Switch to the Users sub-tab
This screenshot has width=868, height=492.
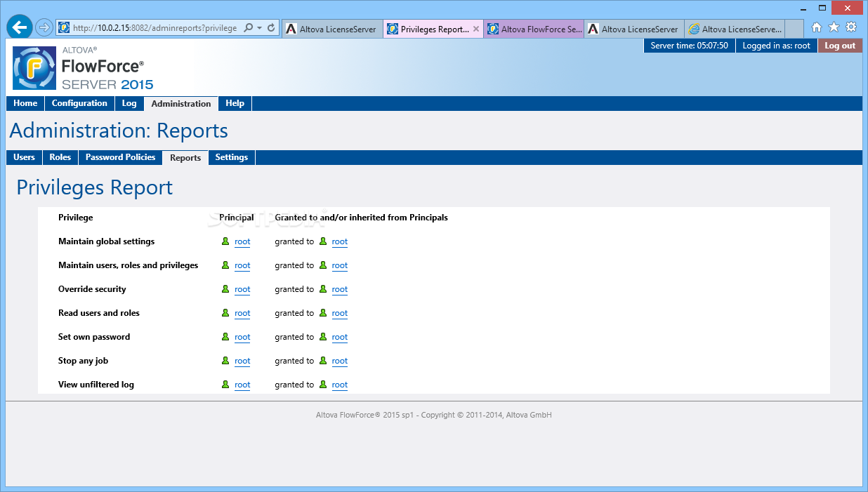pos(24,157)
